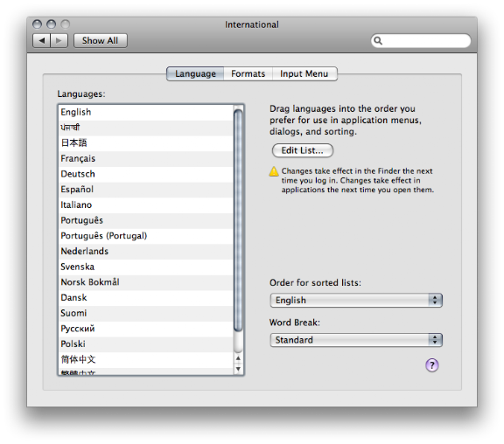This screenshot has height=444, width=504.
Task: Select English in the languages list
Action: pos(146,112)
